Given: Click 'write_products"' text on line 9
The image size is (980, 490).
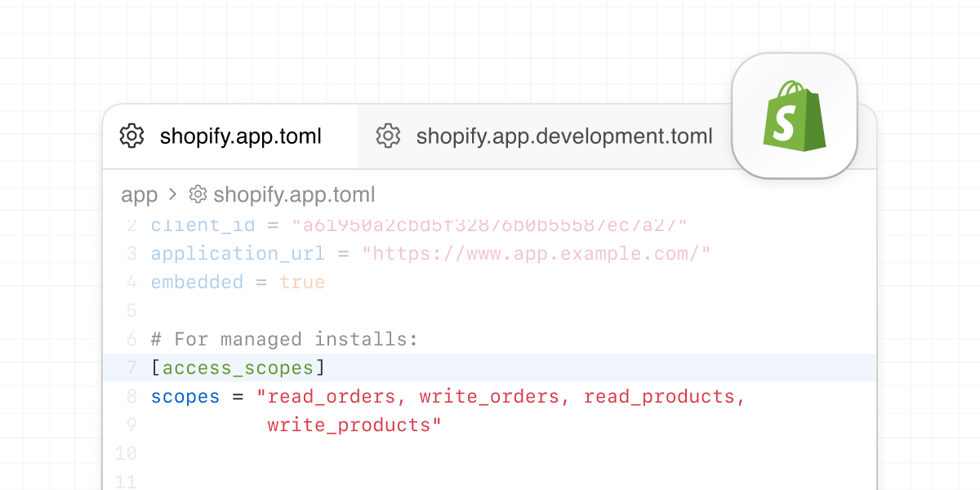Looking at the screenshot, I should (x=354, y=425).
